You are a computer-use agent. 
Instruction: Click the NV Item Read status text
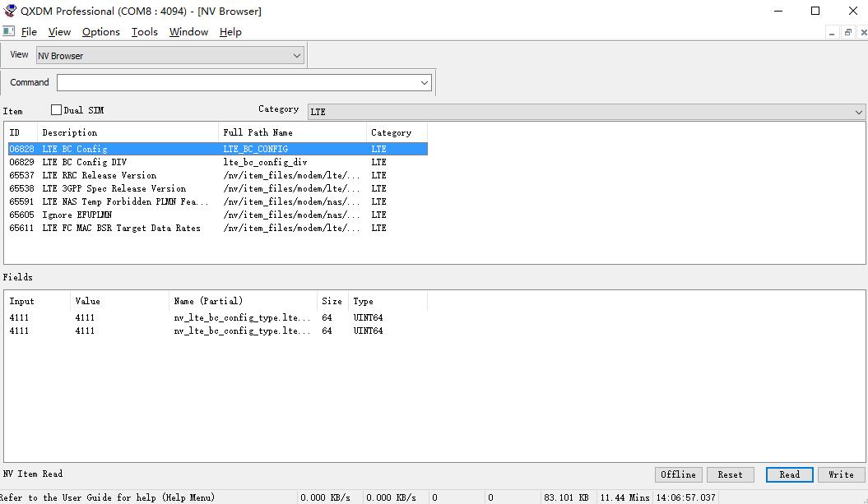[33, 474]
